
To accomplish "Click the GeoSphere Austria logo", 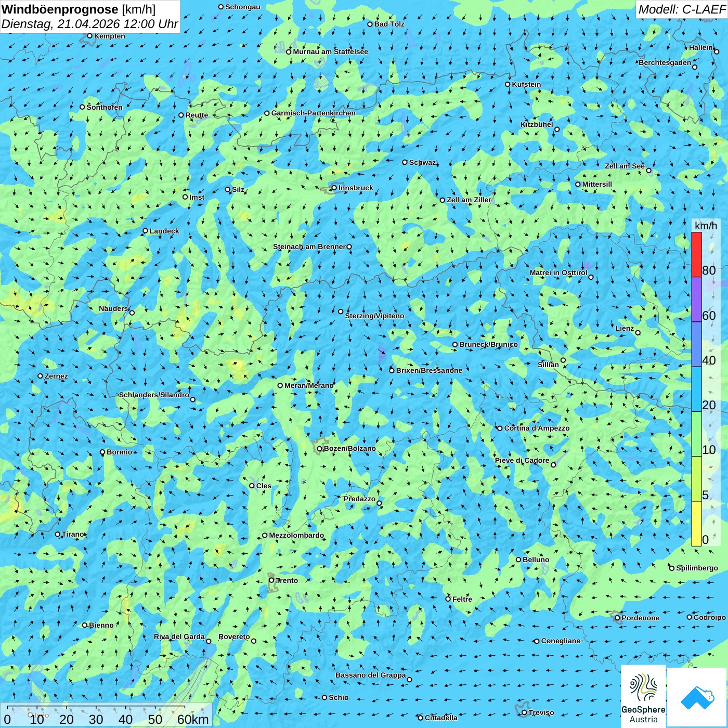I will pyautogui.click(x=643, y=696).
